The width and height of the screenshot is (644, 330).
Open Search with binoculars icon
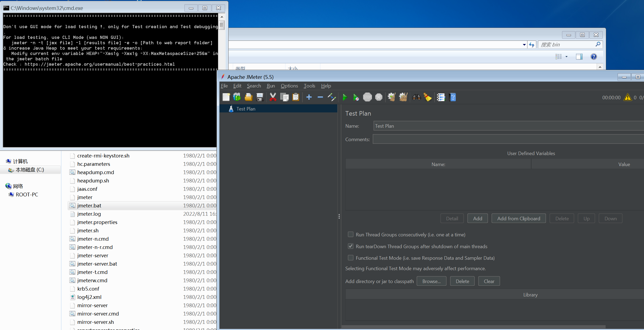417,97
